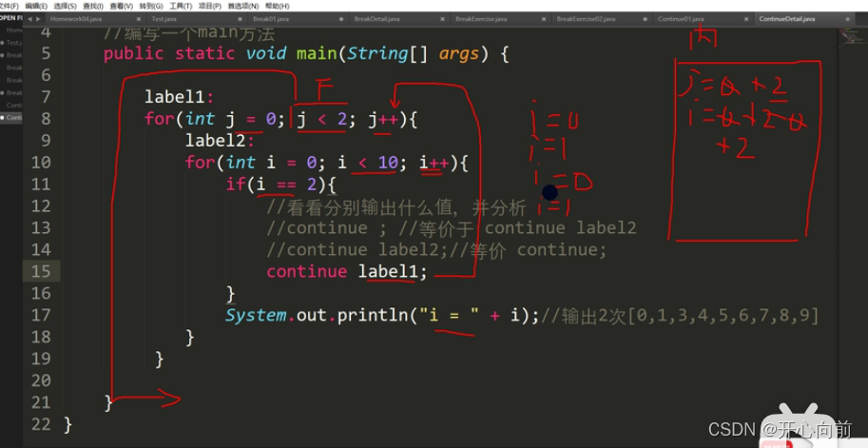Close the Continue01.java tab
This screenshot has width=868, height=448.
746,19
